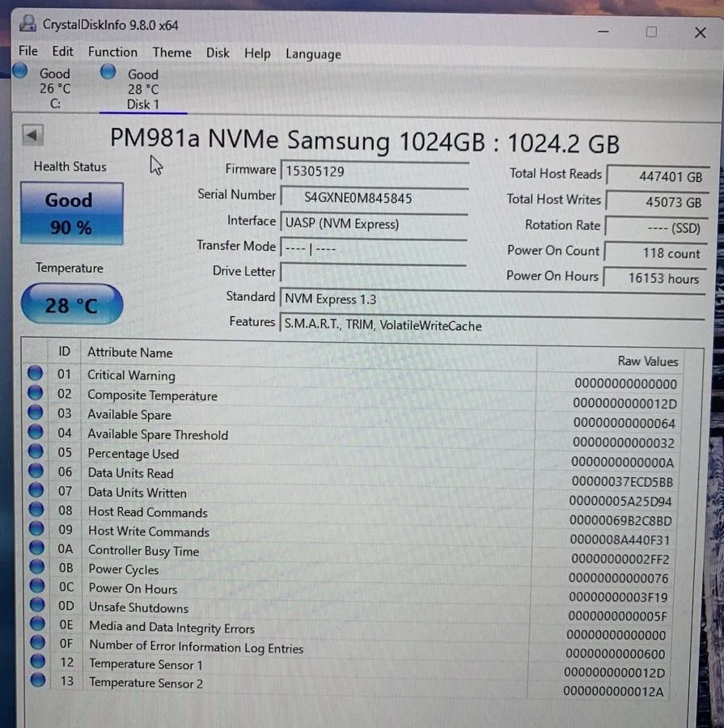The width and height of the screenshot is (724, 728).
Task: Click the status icon for Temperature Sensor 2
Action: [x=39, y=679]
